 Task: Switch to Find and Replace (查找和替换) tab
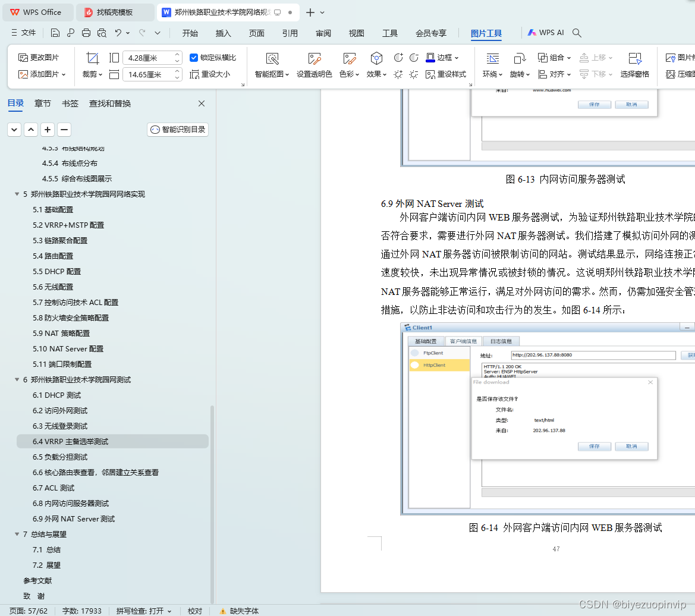[x=110, y=103]
